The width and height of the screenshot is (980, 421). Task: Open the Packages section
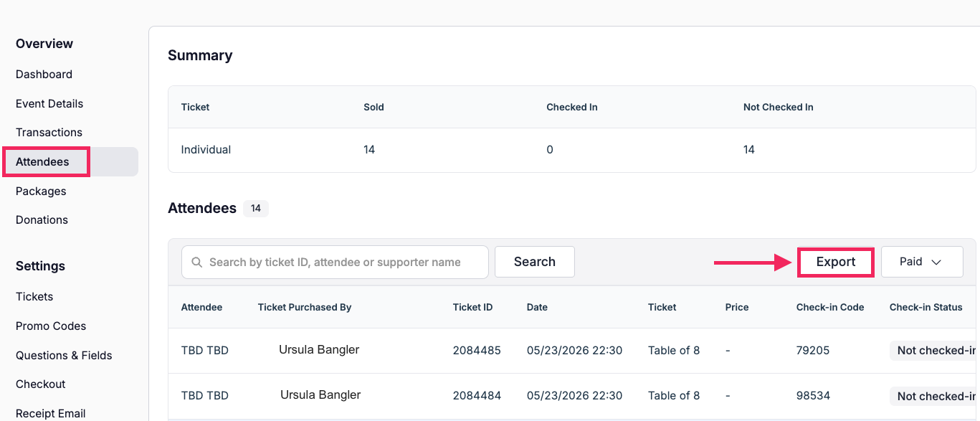pyautogui.click(x=41, y=191)
